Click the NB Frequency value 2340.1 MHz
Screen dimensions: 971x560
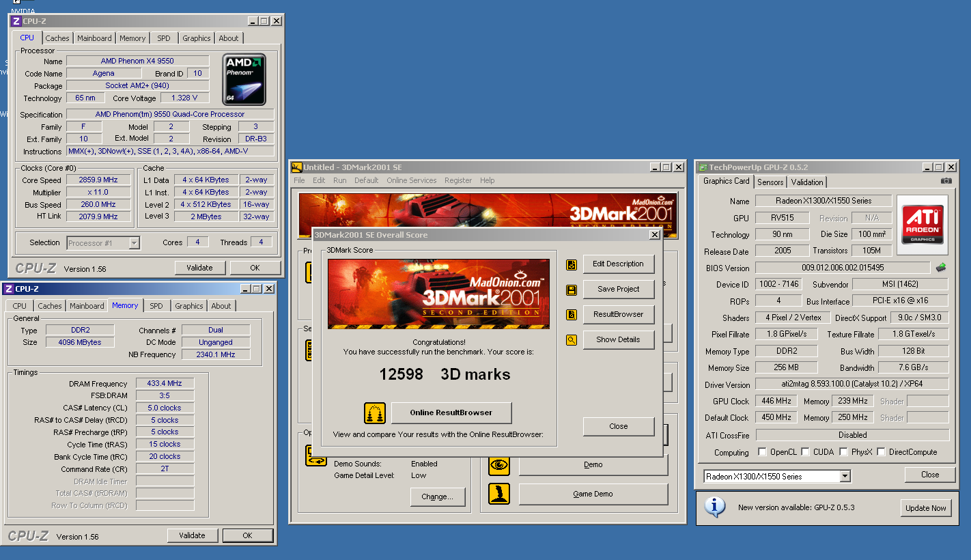tap(216, 355)
